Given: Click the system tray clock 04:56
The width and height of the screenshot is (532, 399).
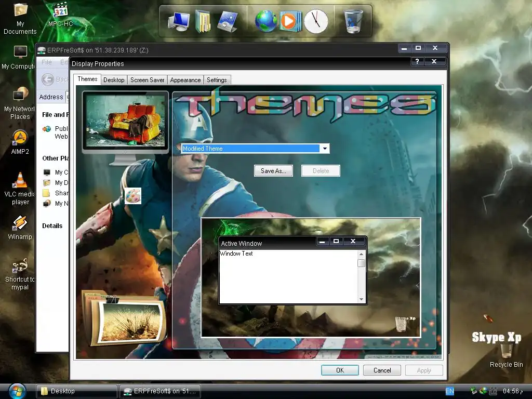Looking at the screenshot, I should tap(513, 391).
